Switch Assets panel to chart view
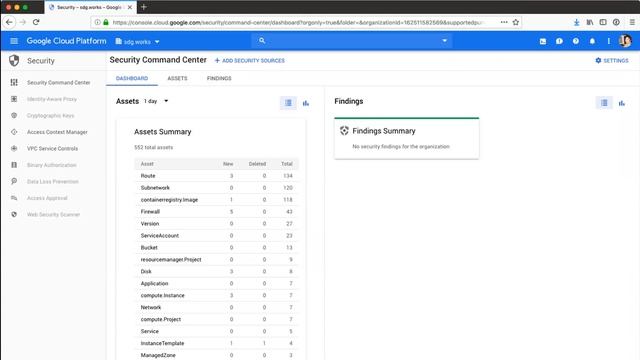The image size is (640, 360). tap(306, 103)
